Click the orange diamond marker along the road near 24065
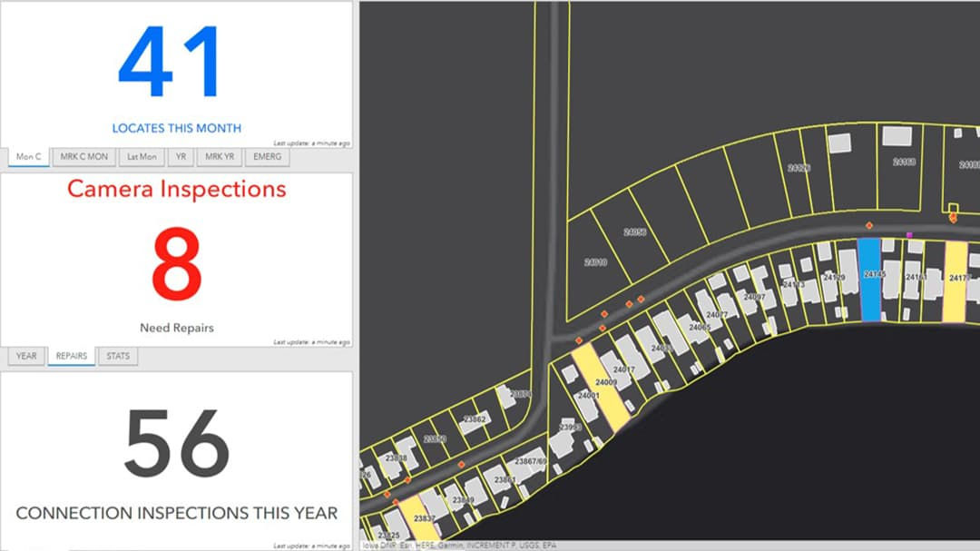The height and width of the screenshot is (551, 980). (629, 305)
